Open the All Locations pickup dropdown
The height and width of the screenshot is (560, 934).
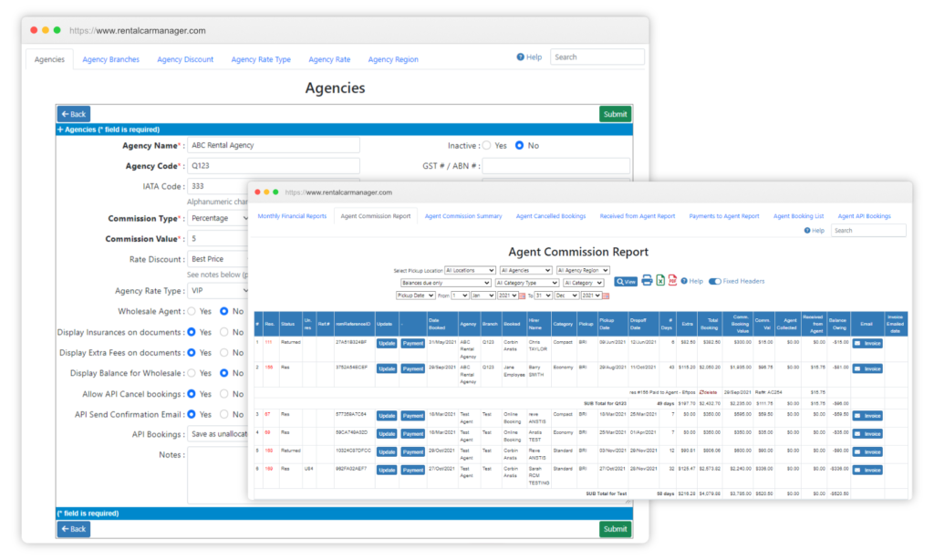(x=470, y=271)
